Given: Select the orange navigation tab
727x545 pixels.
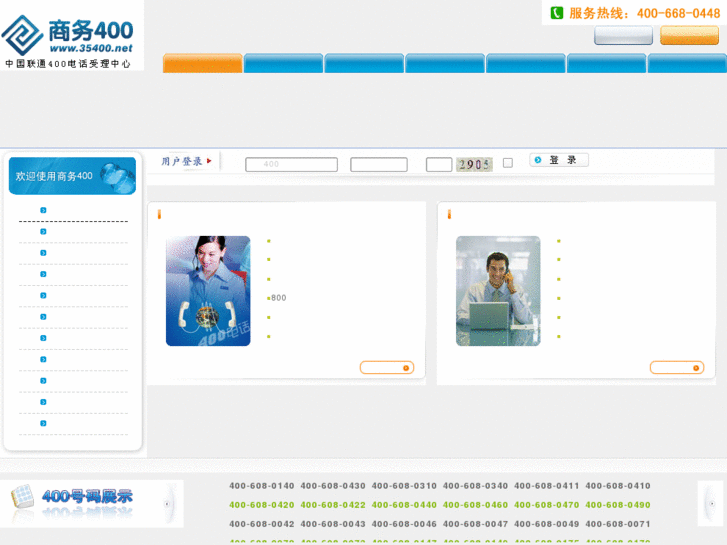Looking at the screenshot, I should pos(203,63).
